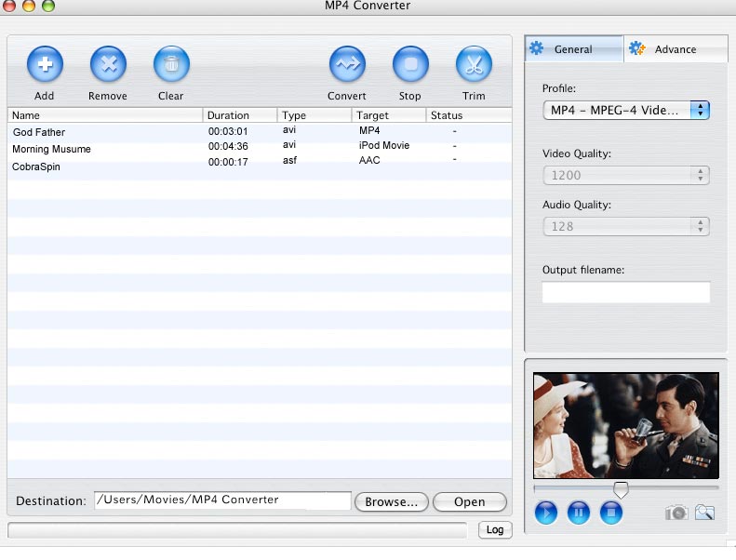
Task: Expand the Video Quality combo box
Action: [701, 175]
